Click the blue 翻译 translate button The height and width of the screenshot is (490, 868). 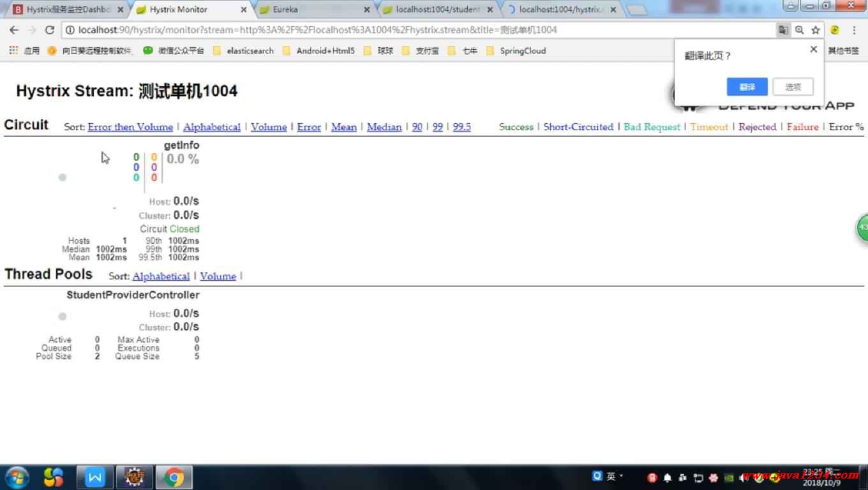(747, 87)
